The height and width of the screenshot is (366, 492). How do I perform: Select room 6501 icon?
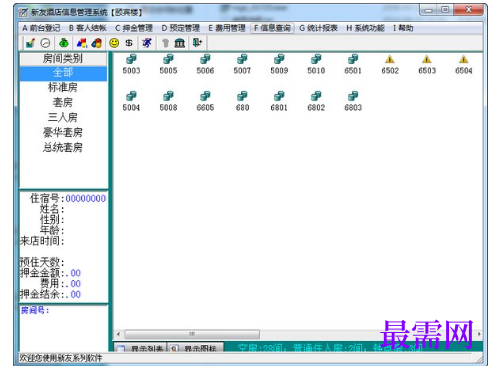pyautogui.click(x=353, y=59)
